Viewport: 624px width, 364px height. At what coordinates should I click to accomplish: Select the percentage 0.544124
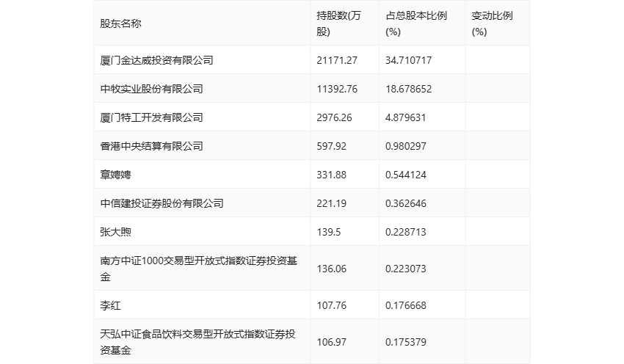406,175
